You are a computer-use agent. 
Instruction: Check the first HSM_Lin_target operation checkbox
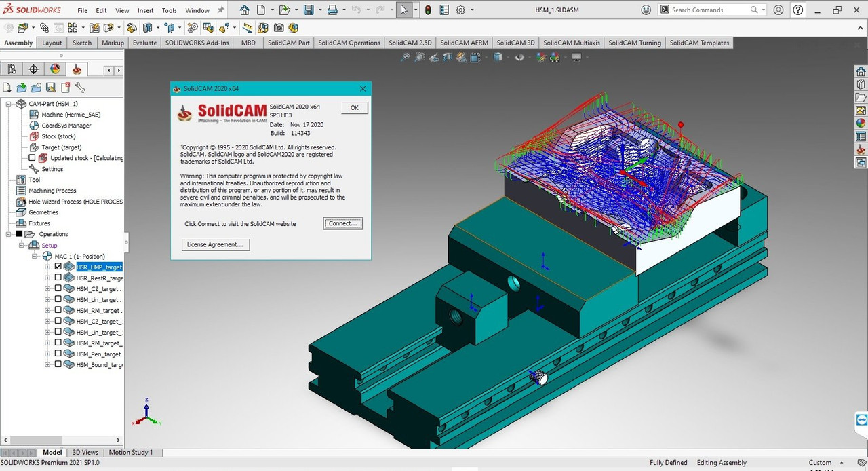(x=58, y=299)
